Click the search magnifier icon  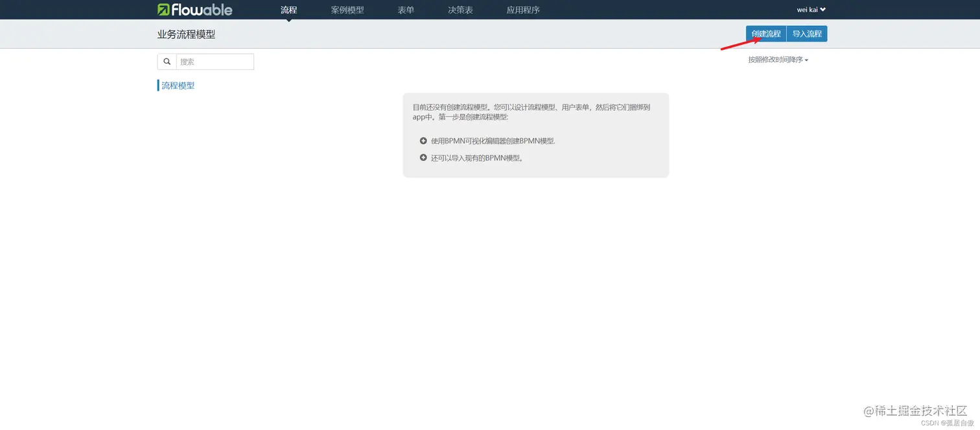(167, 62)
